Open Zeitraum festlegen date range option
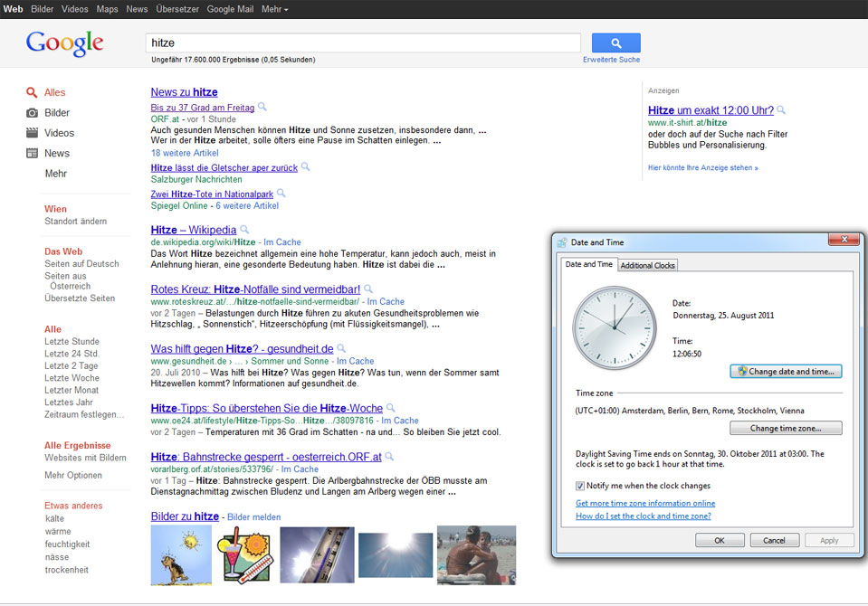 coord(84,414)
